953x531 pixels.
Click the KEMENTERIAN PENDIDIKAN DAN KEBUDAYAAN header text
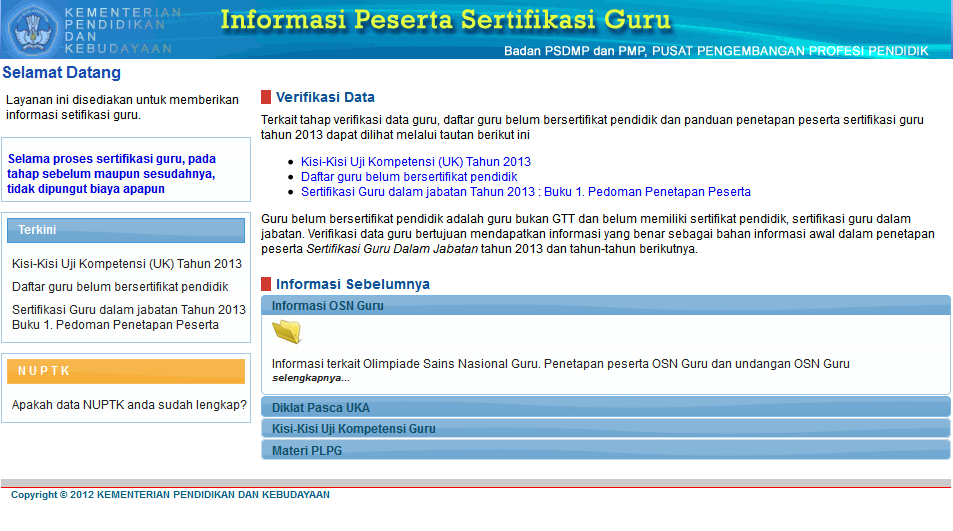click(x=122, y=30)
